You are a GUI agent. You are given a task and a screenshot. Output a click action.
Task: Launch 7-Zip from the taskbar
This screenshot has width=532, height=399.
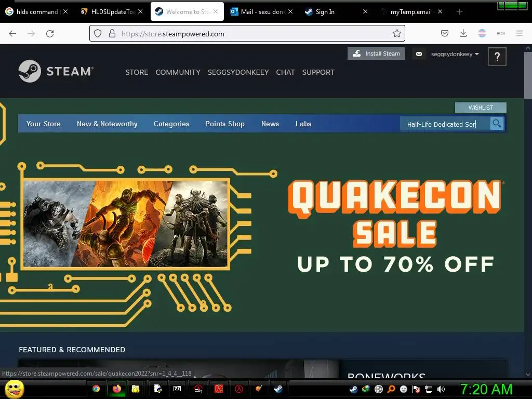[x=177, y=389]
